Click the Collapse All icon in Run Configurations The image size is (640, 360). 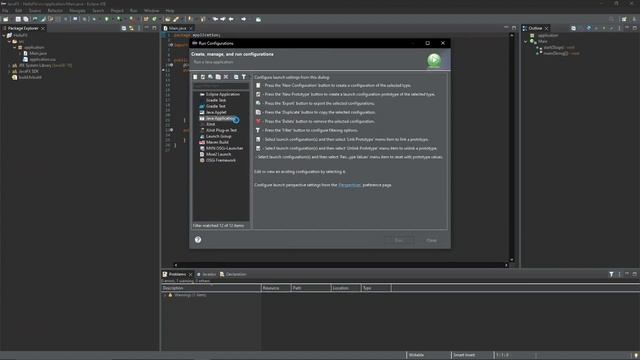236,77
